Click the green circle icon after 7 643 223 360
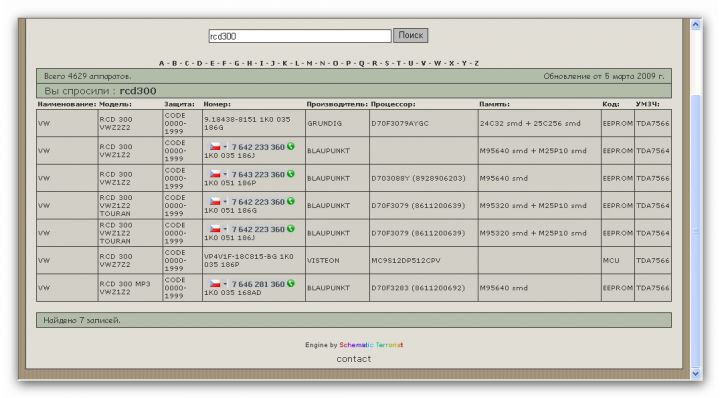Screen dimensions: 720x398 point(291,174)
